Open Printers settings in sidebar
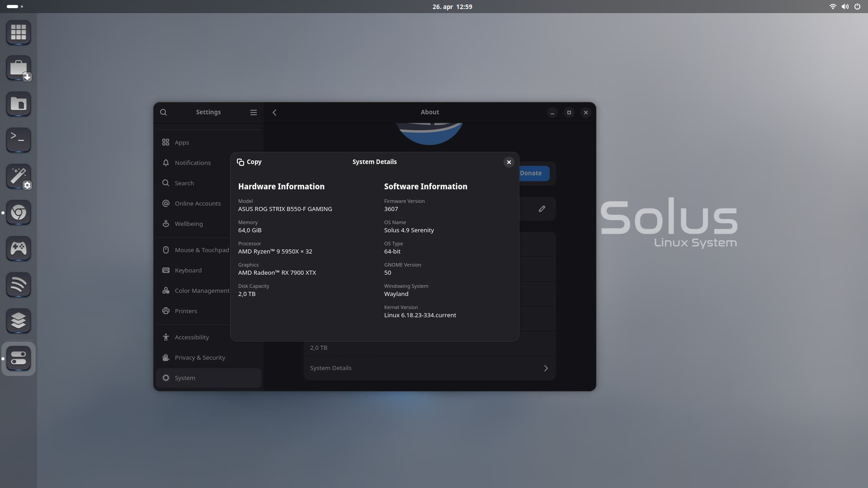Screen dimensions: 868x488 pyautogui.click(x=186, y=311)
